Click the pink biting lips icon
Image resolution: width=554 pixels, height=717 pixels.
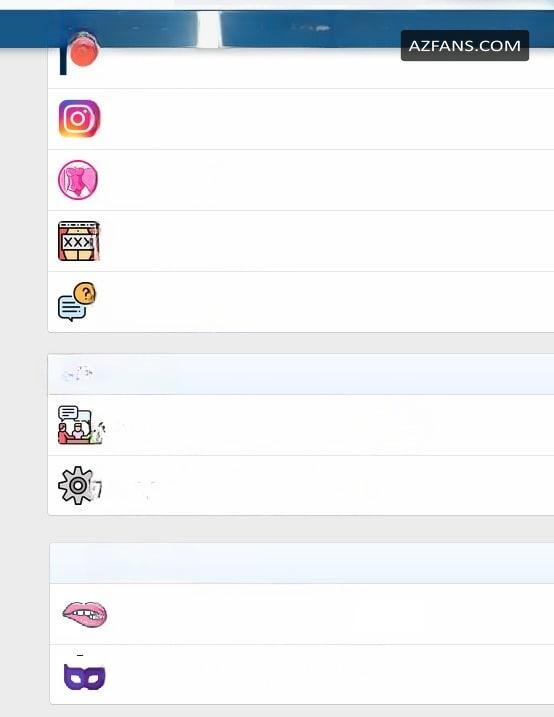[x=85, y=614]
